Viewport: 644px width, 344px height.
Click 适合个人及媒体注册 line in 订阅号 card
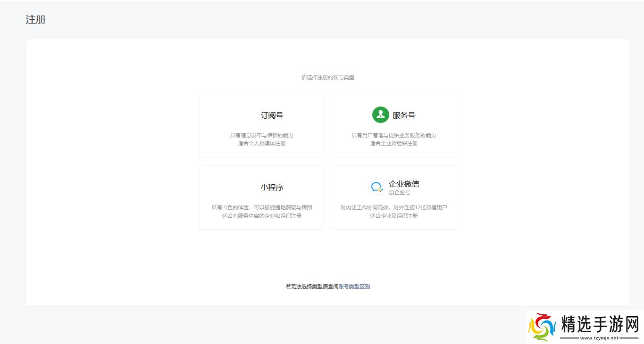262,143
